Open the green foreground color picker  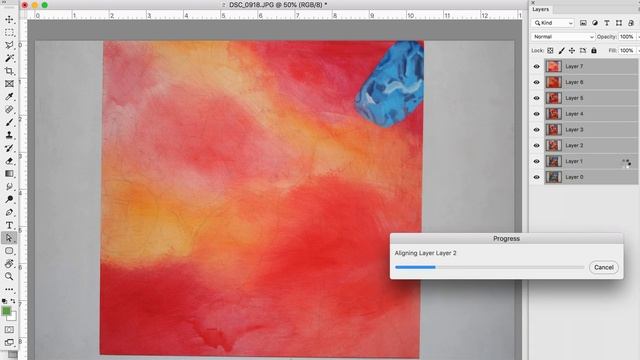pyautogui.click(x=6, y=311)
